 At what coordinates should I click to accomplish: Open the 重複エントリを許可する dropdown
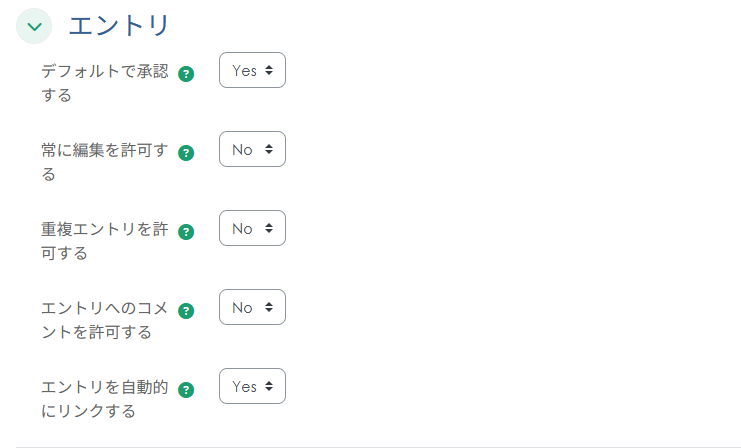[252, 229]
